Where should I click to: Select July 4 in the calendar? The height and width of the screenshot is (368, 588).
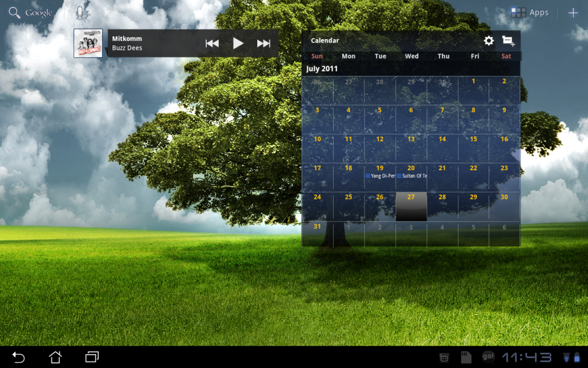click(349, 118)
